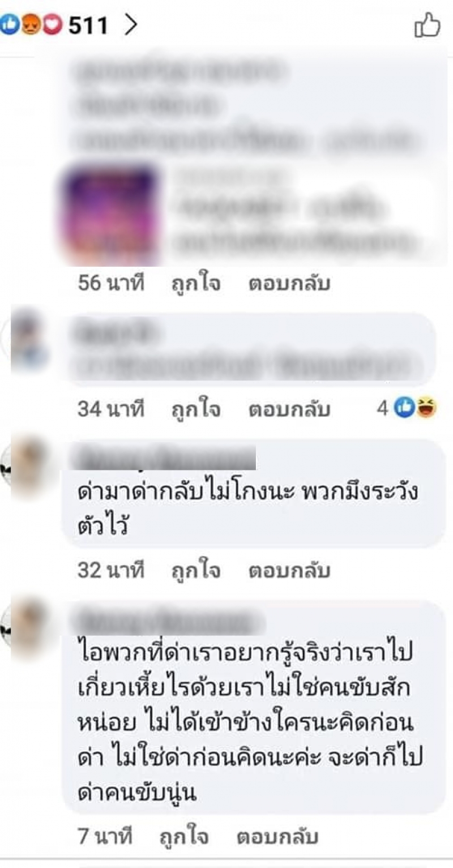
Task: Reply to the comment posted 7 นาที ago
Action: click(278, 837)
